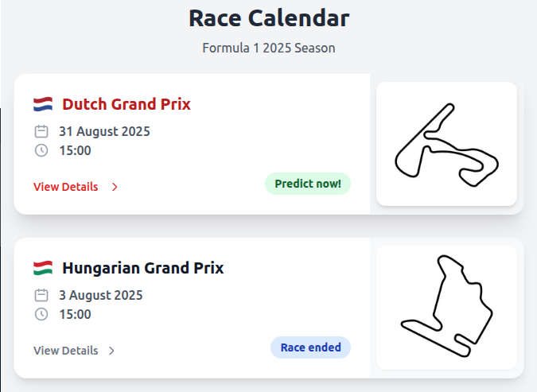The height and width of the screenshot is (392, 537).
Task: Click the 31 August 2025 date text
Action: tap(104, 131)
